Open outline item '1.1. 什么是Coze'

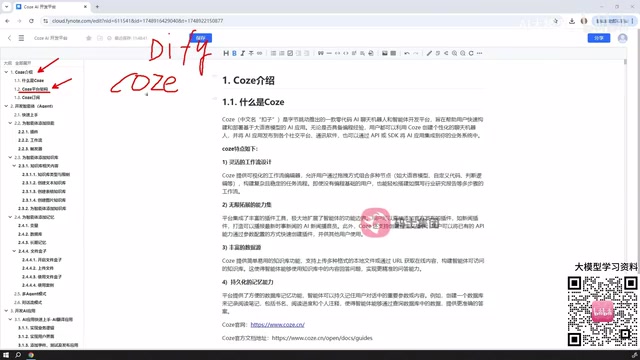[x=29, y=80]
